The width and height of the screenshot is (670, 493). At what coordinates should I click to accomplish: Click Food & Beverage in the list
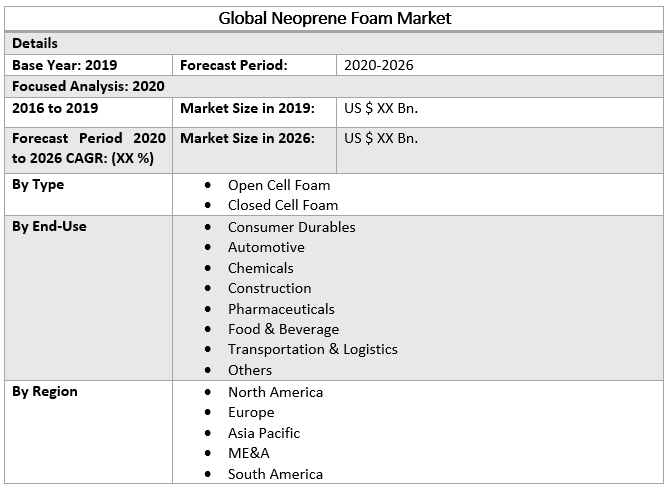283,329
